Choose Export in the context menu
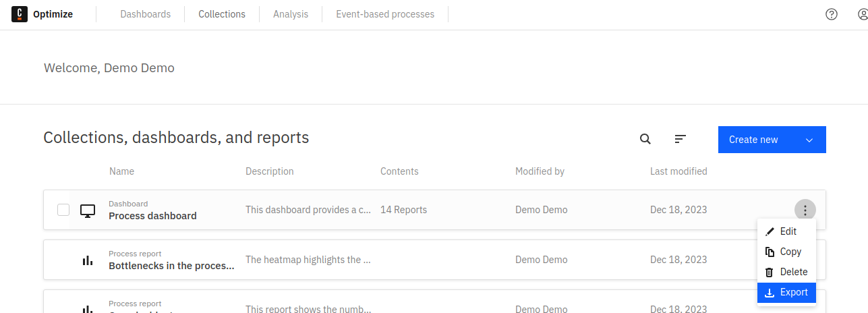Screen dimensions: 868x313 click(793, 292)
